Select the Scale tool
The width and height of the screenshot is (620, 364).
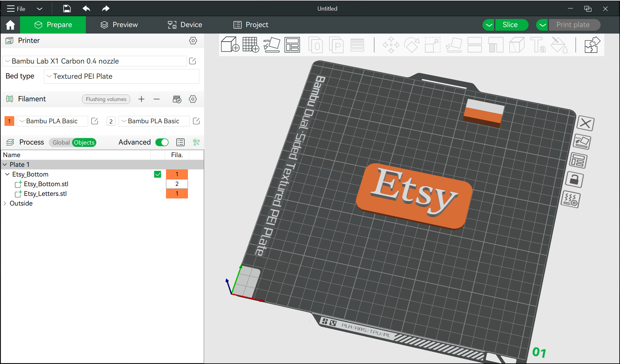(x=432, y=45)
